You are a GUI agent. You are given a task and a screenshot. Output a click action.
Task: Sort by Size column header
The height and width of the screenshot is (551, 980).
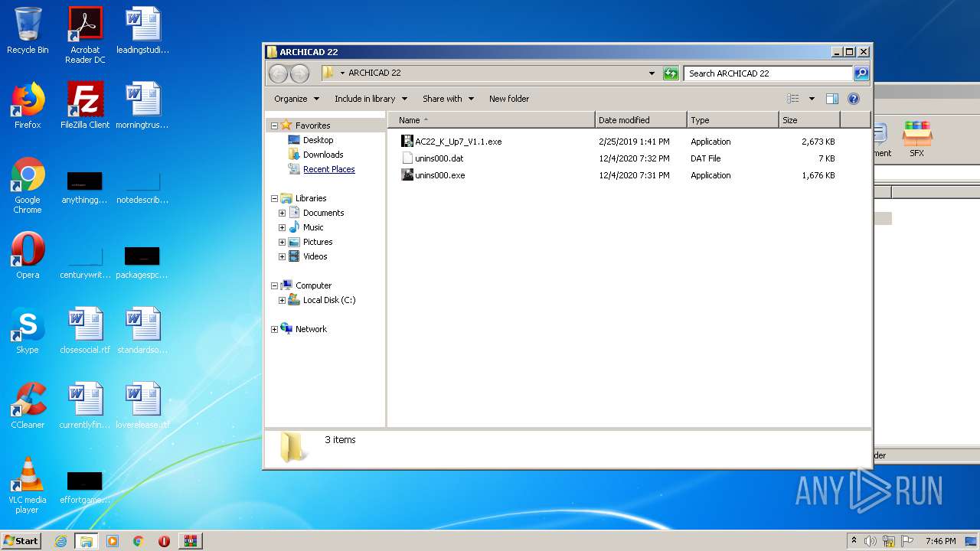coord(809,120)
